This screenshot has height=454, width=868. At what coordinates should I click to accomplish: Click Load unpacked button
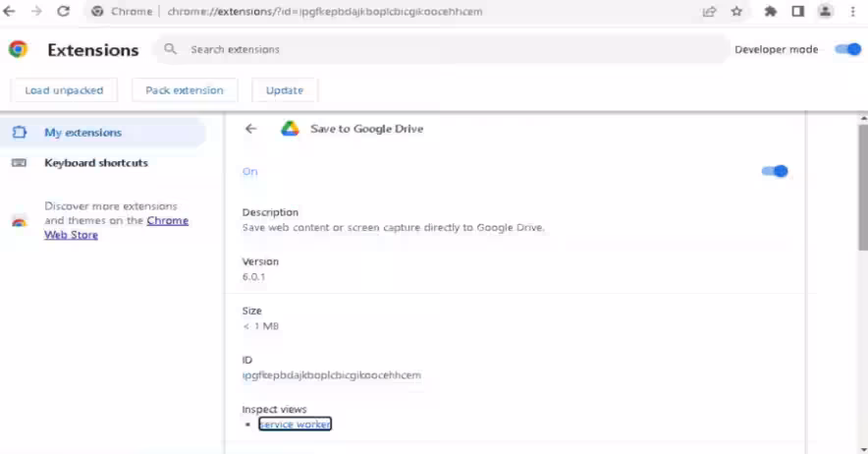click(64, 90)
